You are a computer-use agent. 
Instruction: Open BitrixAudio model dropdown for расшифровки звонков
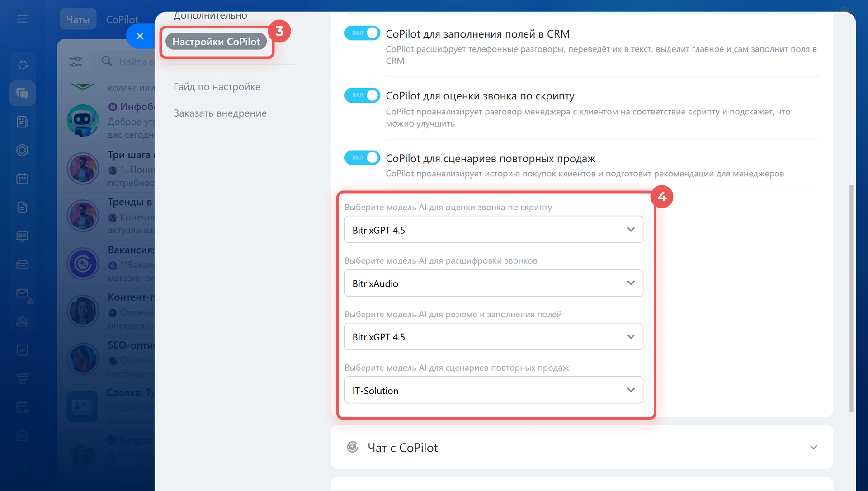[494, 283]
